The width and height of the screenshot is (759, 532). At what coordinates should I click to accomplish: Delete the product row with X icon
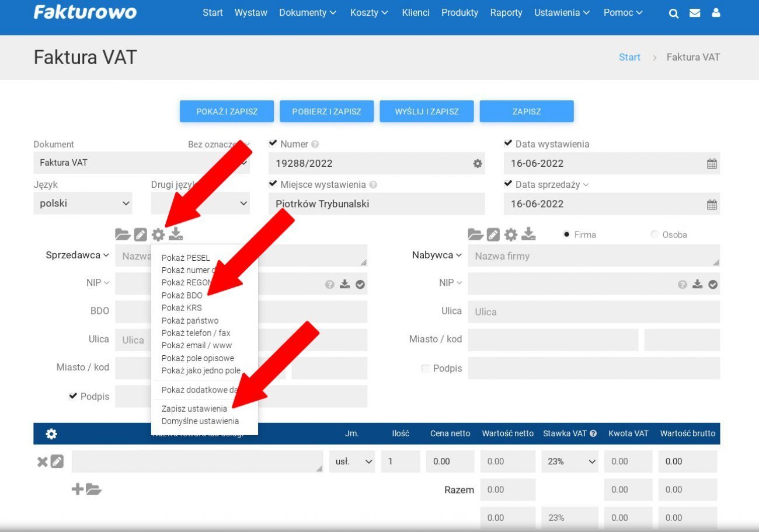pos(42,461)
